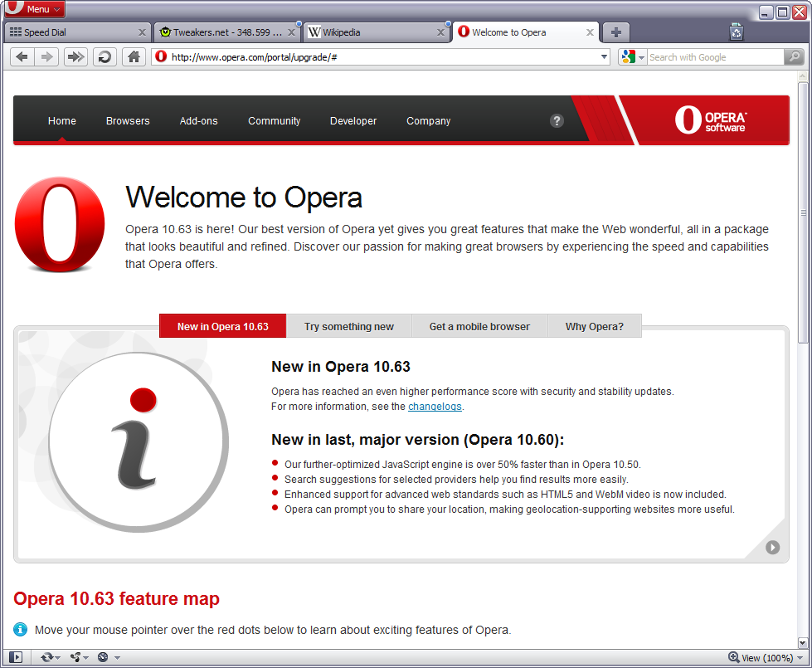This screenshot has height=668, width=812.
Task: Open Community in site navigation
Action: 274,121
